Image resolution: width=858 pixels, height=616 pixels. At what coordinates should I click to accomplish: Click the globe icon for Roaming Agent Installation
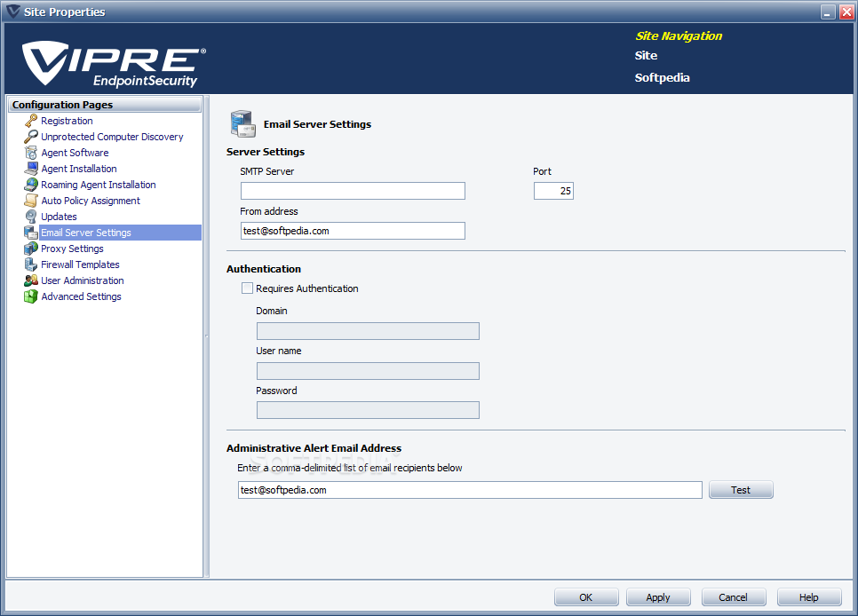point(31,185)
